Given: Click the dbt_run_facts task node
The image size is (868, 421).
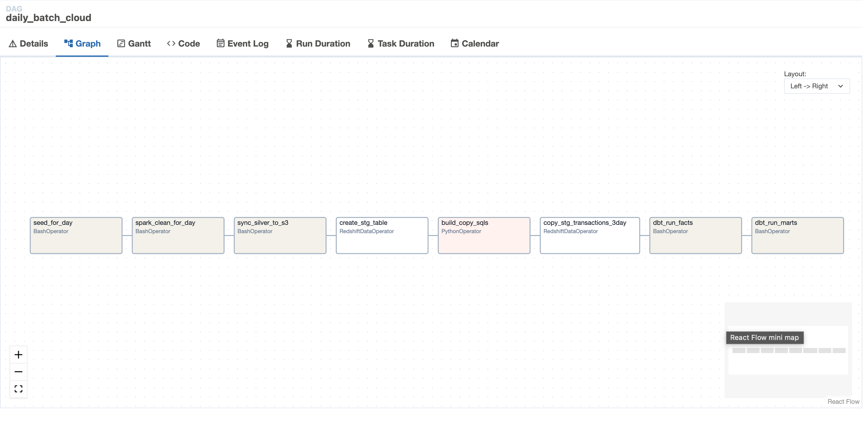Looking at the screenshot, I should click(x=695, y=235).
